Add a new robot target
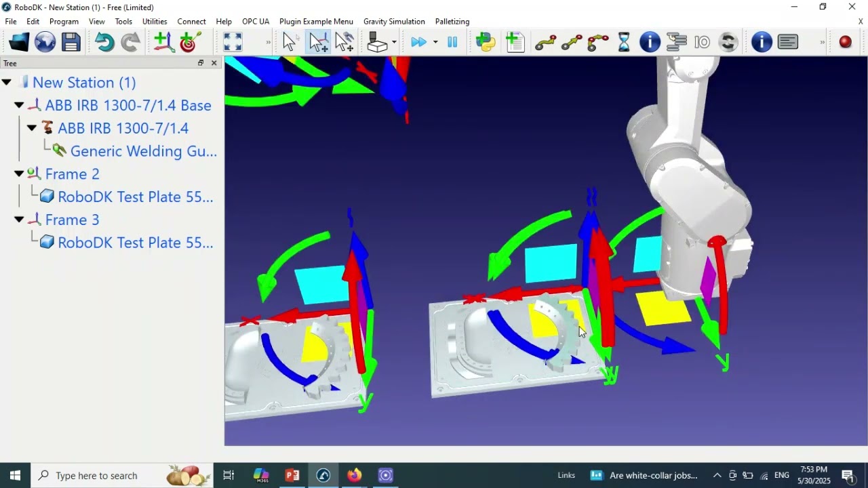The height and width of the screenshot is (488, 868). (191, 43)
